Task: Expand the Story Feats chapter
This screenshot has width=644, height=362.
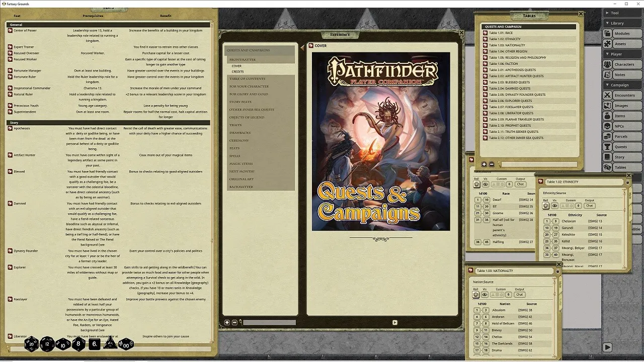Action: coord(260,102)
